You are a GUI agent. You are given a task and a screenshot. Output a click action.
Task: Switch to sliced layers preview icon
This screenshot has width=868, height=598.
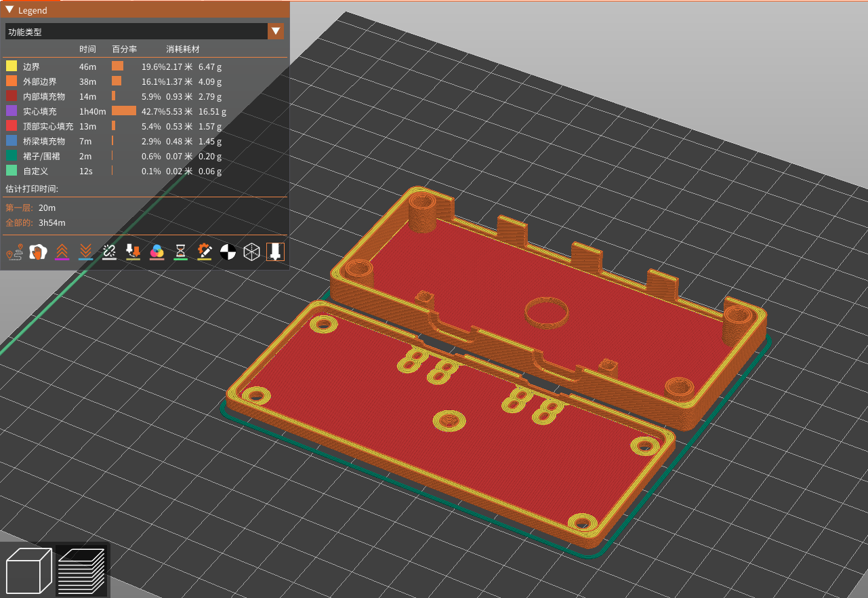coord(81,571)
